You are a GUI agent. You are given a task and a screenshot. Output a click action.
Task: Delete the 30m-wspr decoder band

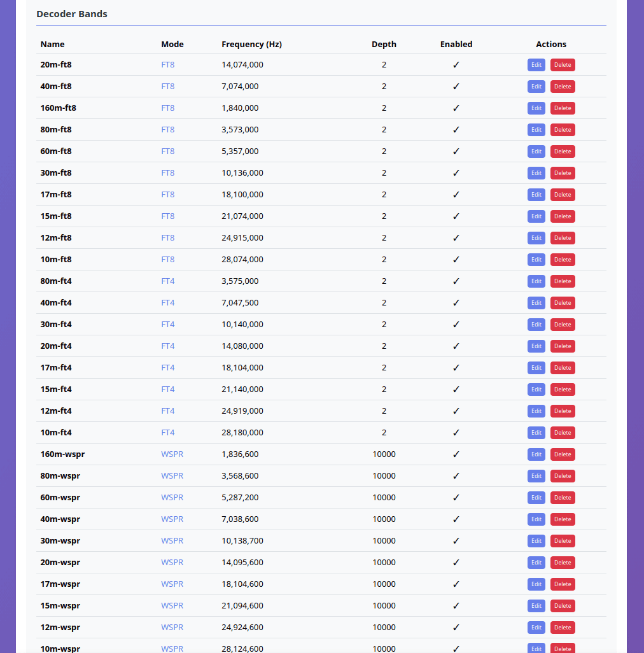pos(562,540)
